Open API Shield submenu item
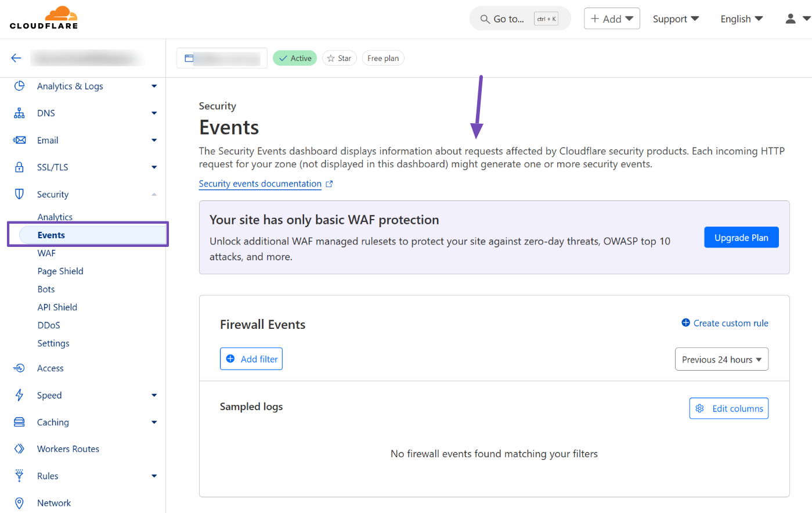The image size is (812, 513). (x=57, y=307)
